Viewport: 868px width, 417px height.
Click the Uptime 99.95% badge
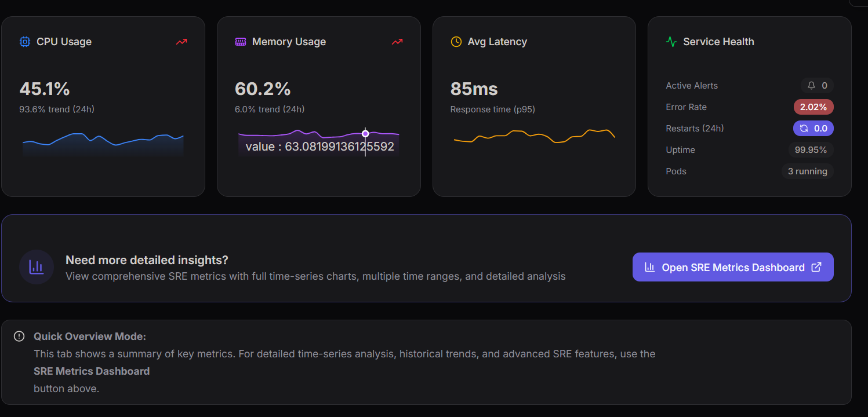(x=811, y=149)
